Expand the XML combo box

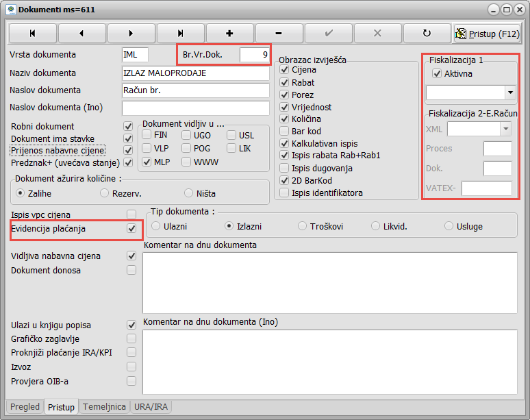[505, 129]
